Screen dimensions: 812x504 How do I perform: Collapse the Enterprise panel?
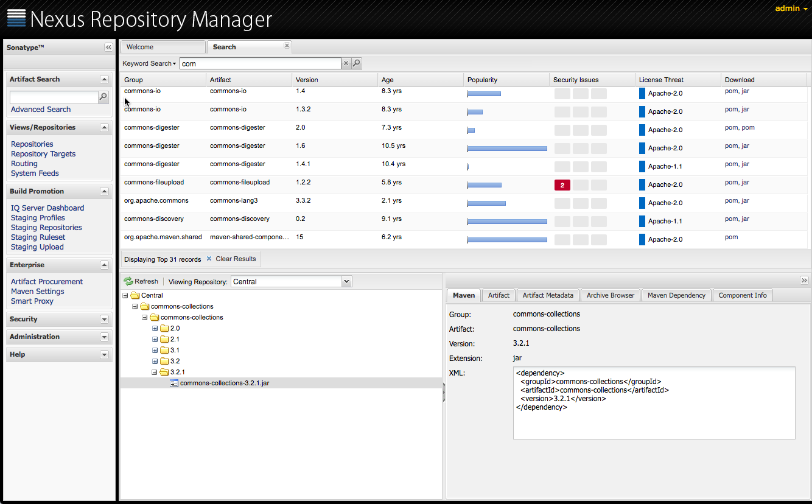(104, 265)
